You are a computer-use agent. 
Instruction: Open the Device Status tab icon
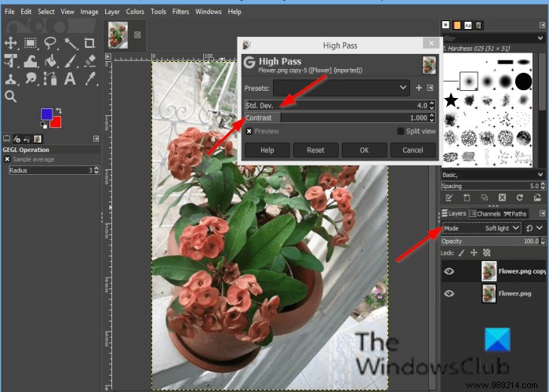[16, 139]
